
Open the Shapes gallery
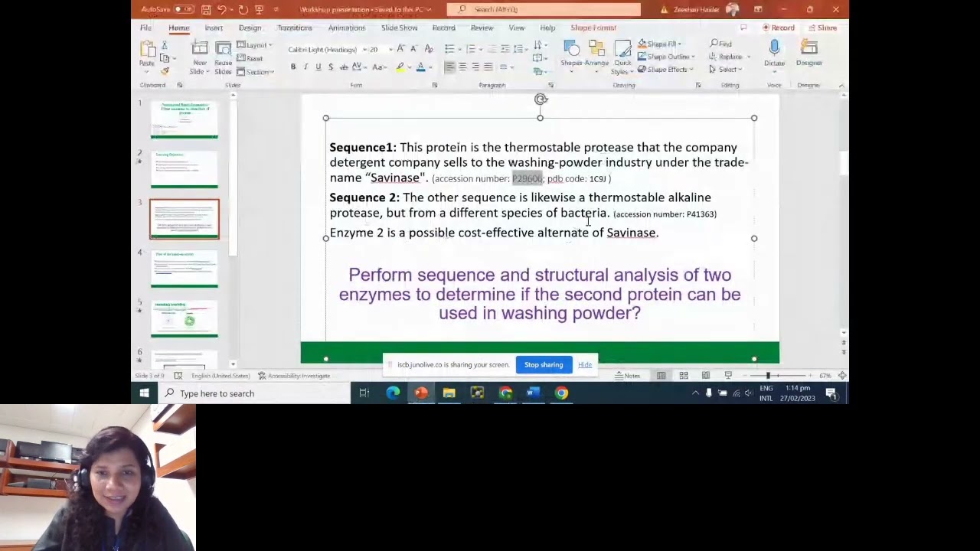point(571,54)
